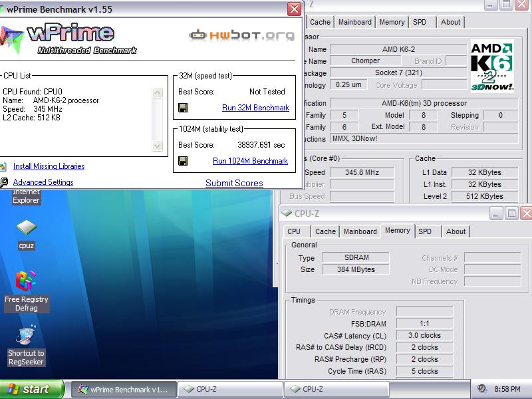The image size is (532, 399).
Task: Close the wPrime Benchmark window
Action: coord(294,9)
